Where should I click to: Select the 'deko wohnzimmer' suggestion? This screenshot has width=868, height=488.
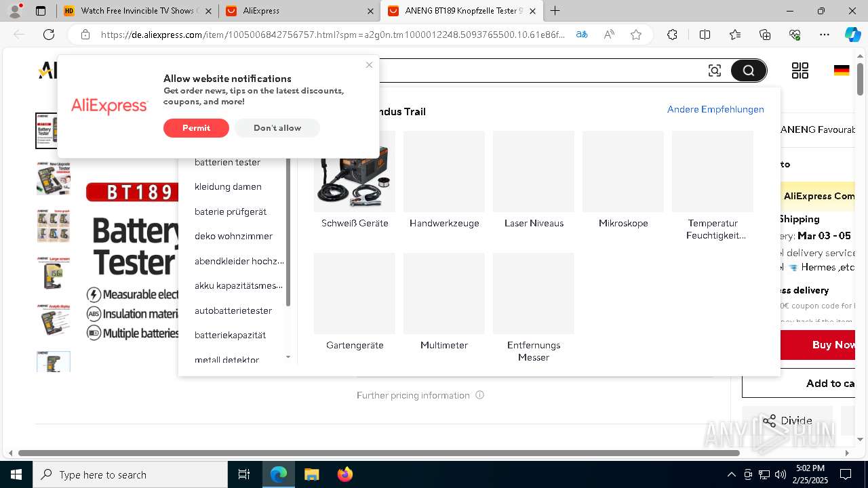click(x=233, y=236)
